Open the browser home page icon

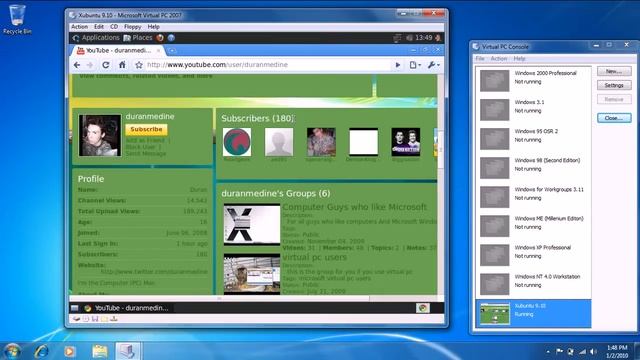tap(122, 64)
